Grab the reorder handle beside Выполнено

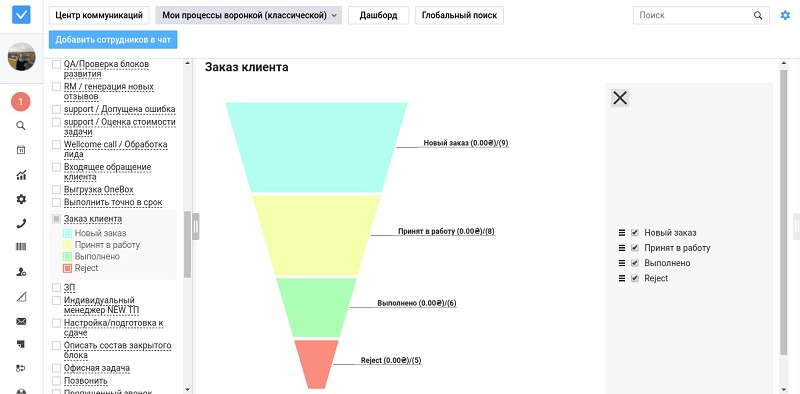tap(621, 263)
